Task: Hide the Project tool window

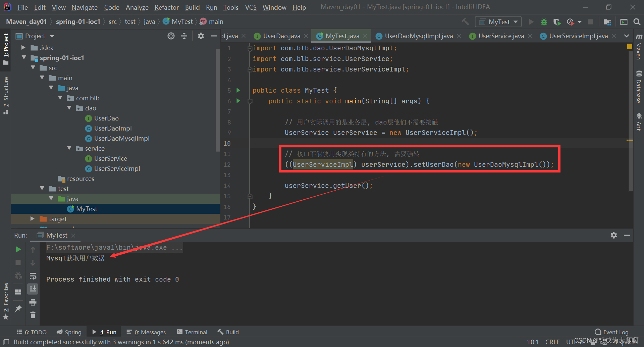Action: click(x=214, y=36)
